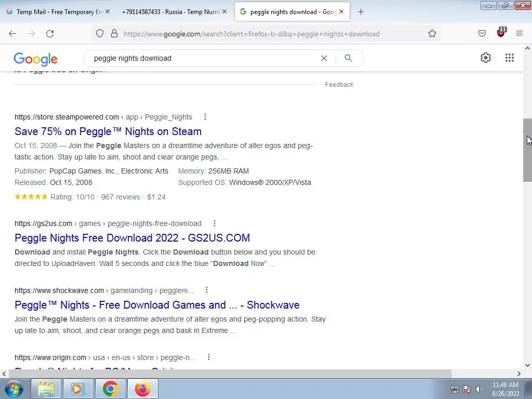The height and width of the screenshot is (399, 532).
Task: Click the www.shockwave.com URL breadcrumb
Action: pos(104,290)
